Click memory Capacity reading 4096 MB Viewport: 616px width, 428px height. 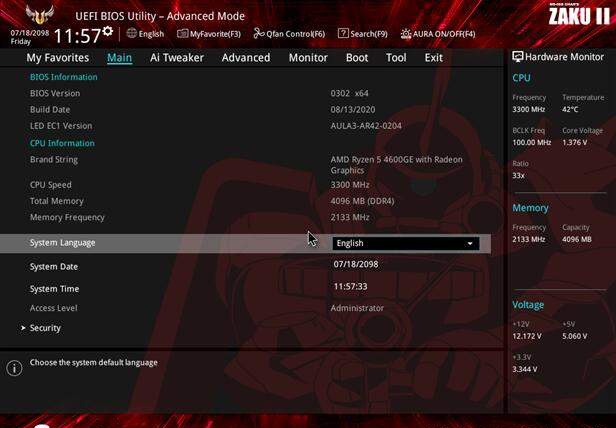click(x=576, y=239)
